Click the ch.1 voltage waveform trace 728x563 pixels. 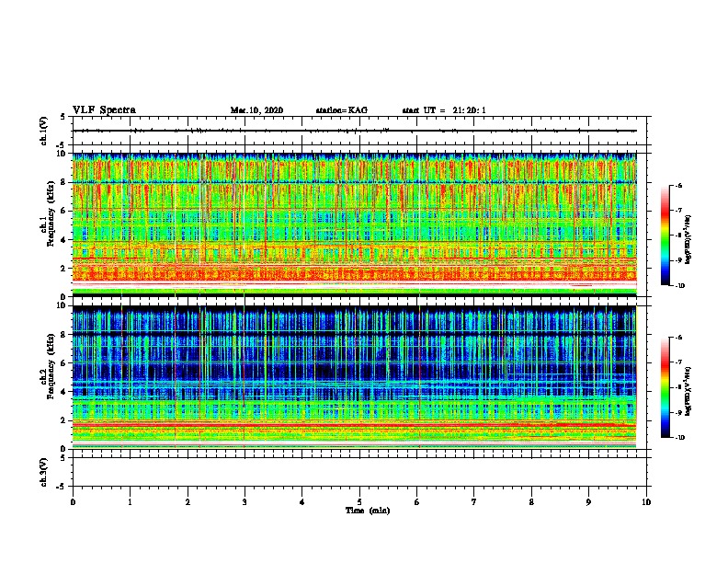[354, 131]
